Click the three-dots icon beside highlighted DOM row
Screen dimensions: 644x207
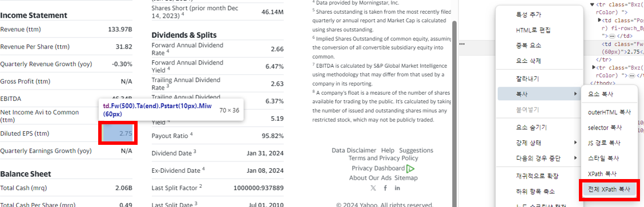coord(462,43)
